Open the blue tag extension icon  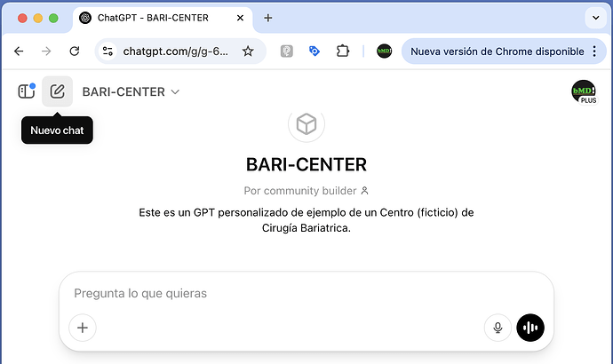[x=314, y=51]
